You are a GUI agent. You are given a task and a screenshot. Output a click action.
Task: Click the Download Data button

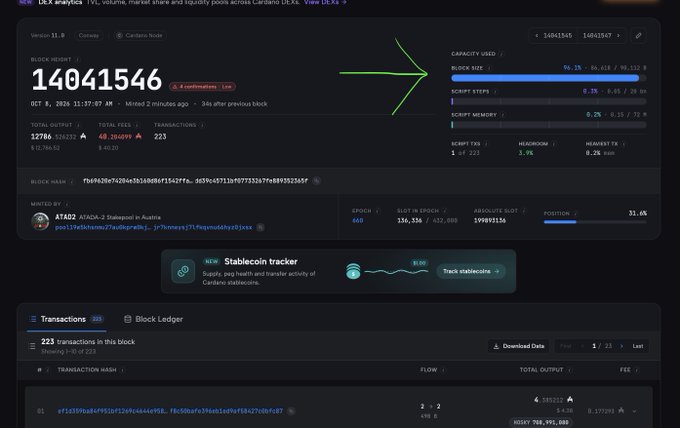[519, 346]
